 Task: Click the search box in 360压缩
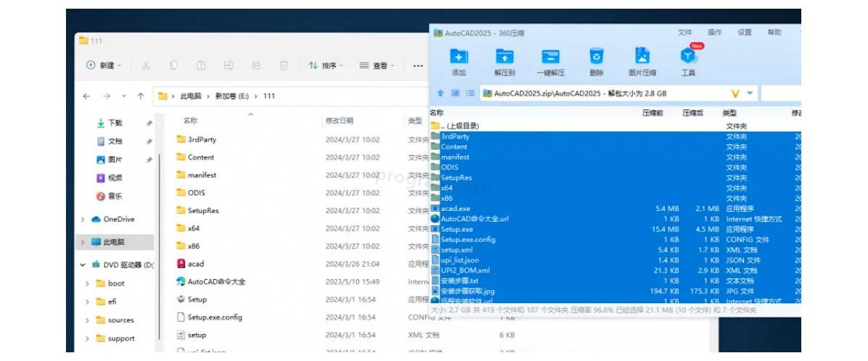pos(781,94)
